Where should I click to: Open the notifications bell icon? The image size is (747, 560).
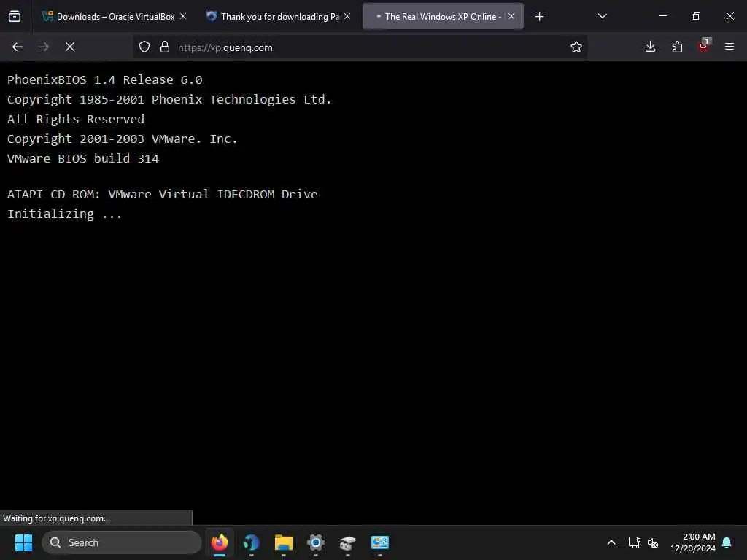[x=727, y=542]
